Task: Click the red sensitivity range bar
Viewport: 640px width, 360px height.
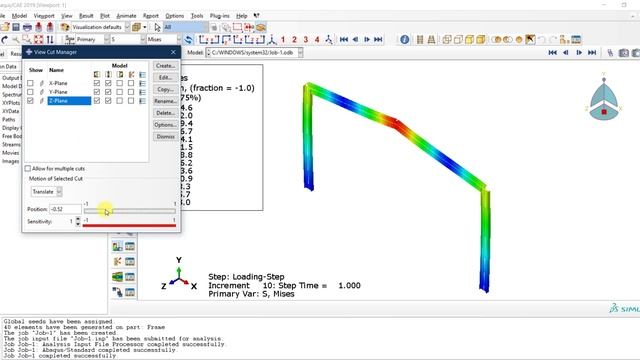Action: pyautogui.click(x=129, y=225)
